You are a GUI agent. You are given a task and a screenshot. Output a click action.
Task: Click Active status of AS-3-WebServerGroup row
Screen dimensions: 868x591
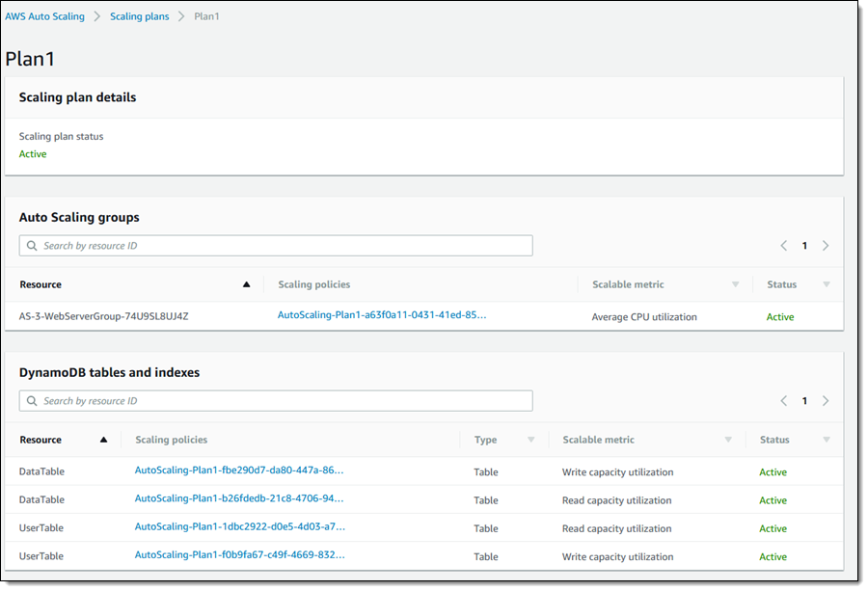point(780,317)
